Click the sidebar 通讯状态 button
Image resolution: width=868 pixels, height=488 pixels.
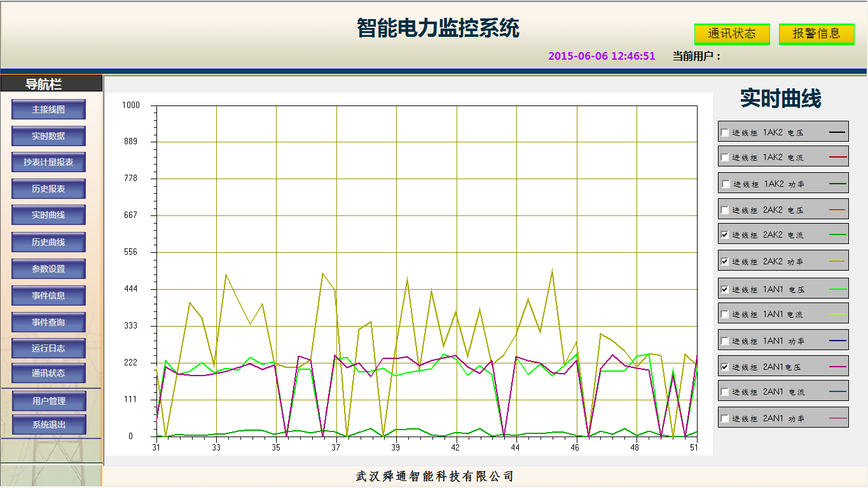(48, 373)
